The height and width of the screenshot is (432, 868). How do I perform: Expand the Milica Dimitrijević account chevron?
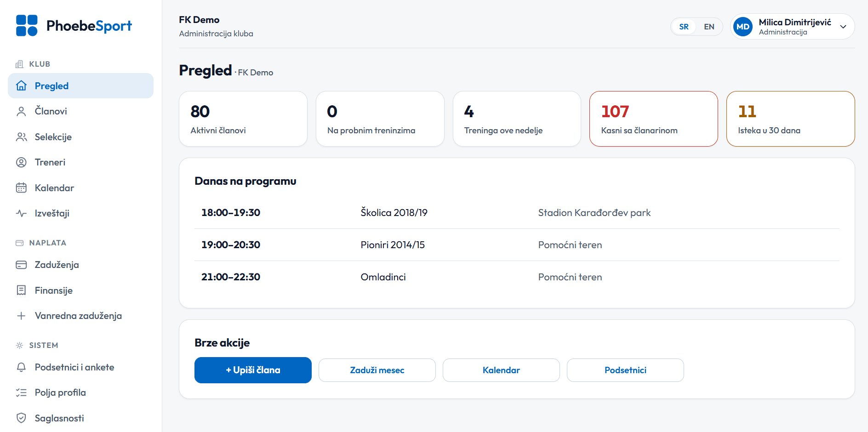pyautogui.click(x=843, y=27)
